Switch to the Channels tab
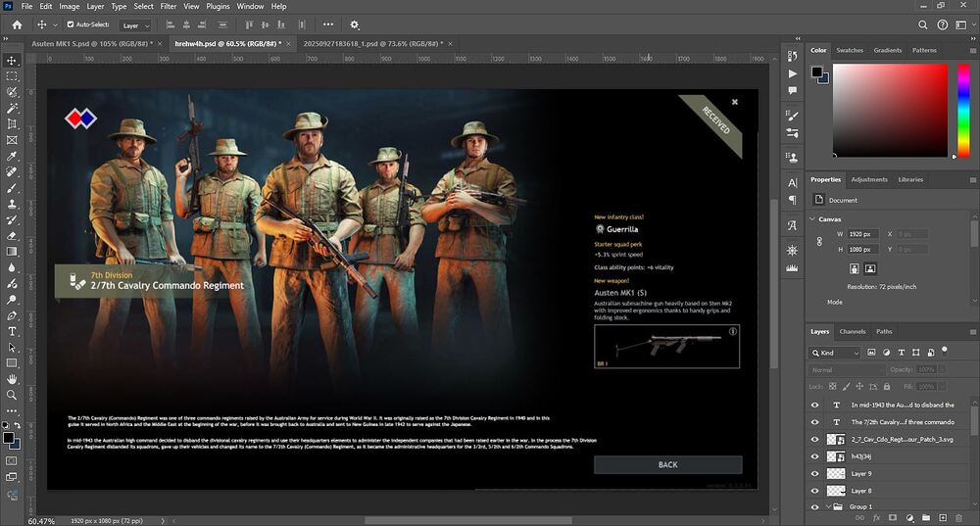 click(853, 331)
